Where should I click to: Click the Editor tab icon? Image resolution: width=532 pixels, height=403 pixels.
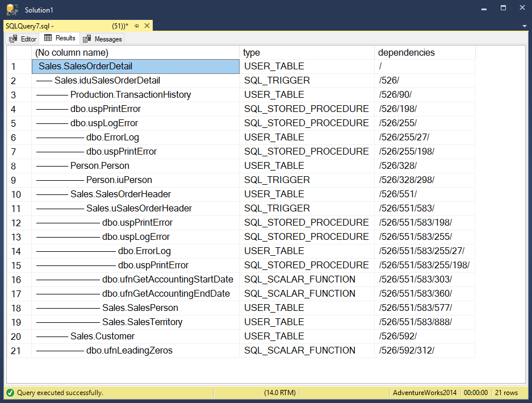pos(13,39)
